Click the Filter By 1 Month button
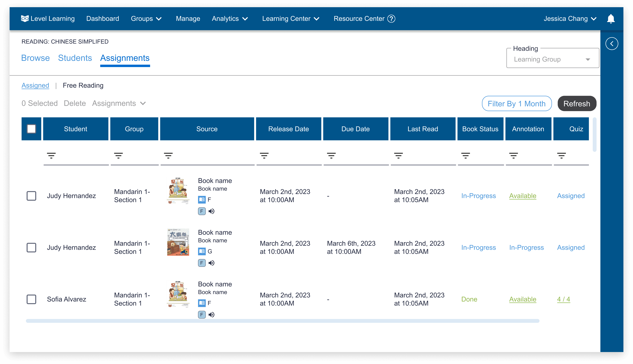Image resolution: width=633 pixels, height=364 pixels. click(517, 103)
